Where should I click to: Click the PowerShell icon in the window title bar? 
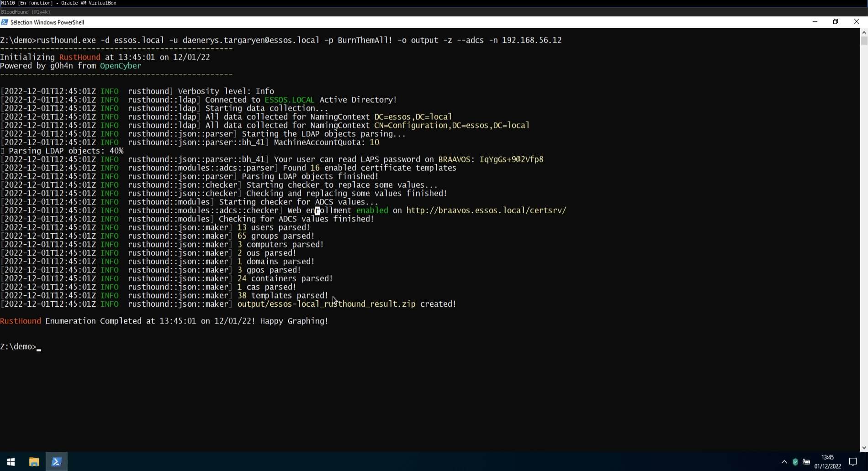point(5,22)
